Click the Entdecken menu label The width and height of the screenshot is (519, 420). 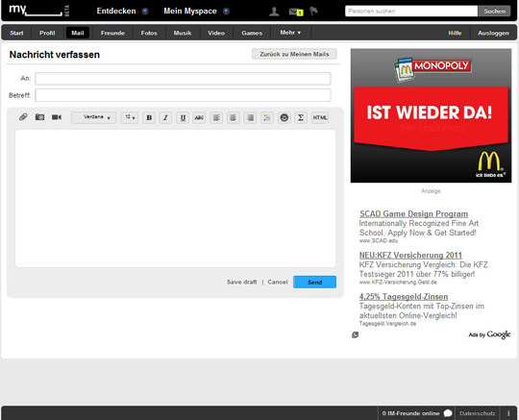click(116, 11)
